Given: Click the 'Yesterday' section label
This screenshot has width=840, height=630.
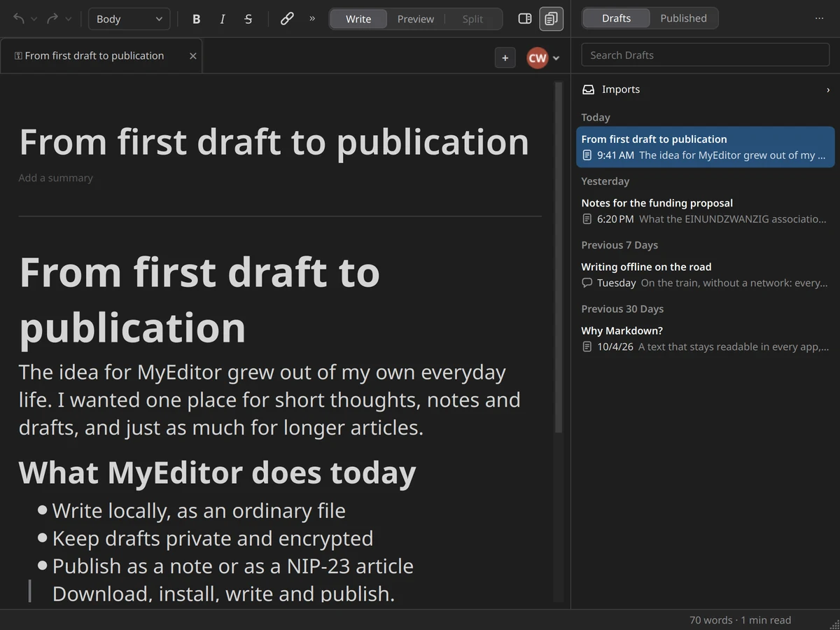Looking at the screenshot, I should coord(605,181).
